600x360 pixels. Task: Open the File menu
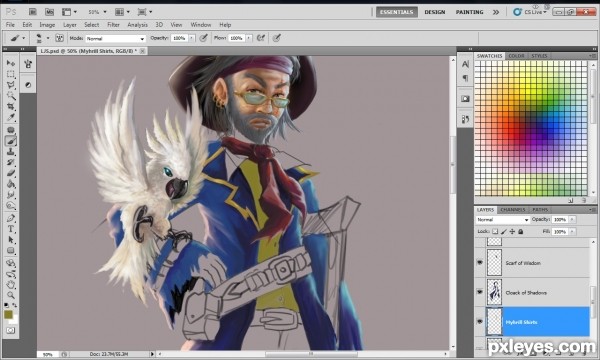coord(10,24)
